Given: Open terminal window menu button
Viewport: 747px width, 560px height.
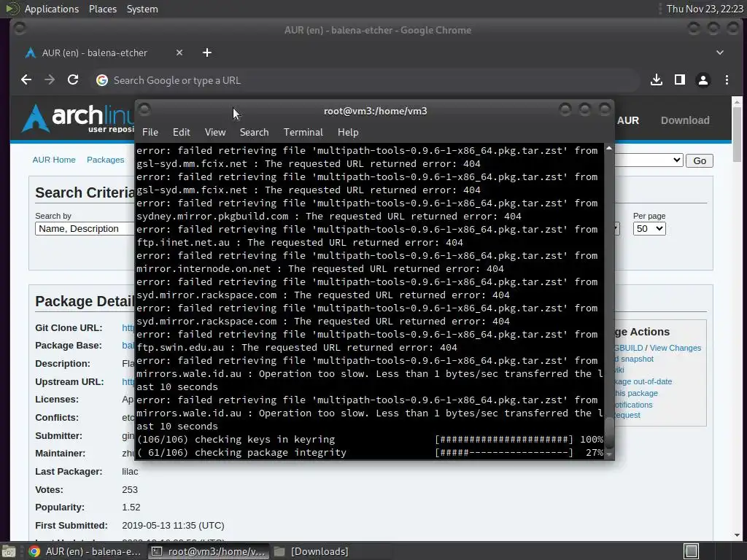Looking at the screenshot, I should pos(144,110).
